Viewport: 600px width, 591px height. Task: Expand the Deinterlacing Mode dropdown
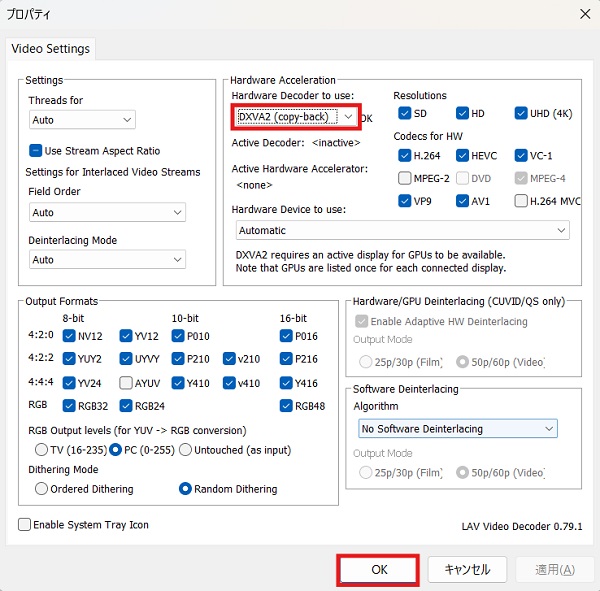(x=107, y=259)
